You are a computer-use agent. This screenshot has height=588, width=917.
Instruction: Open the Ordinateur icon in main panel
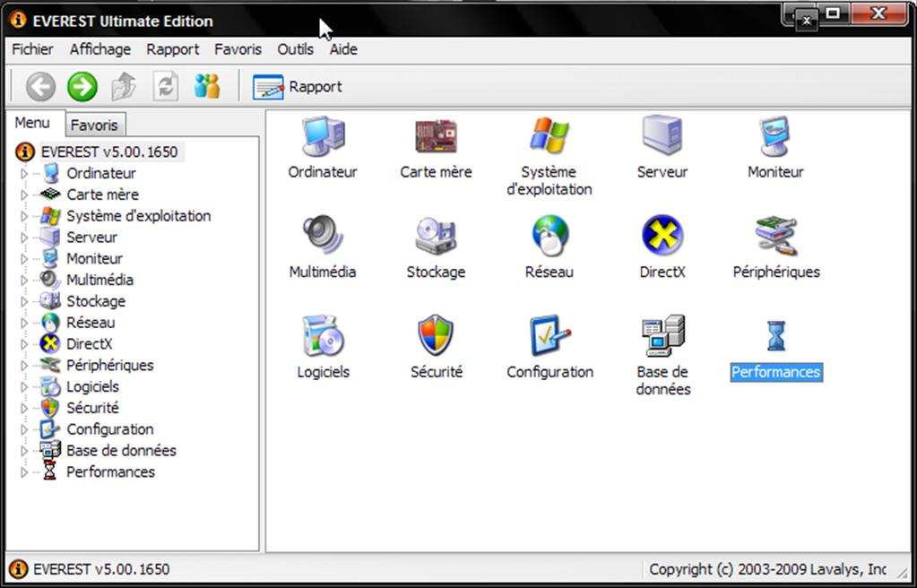click(x=323, y=136)
